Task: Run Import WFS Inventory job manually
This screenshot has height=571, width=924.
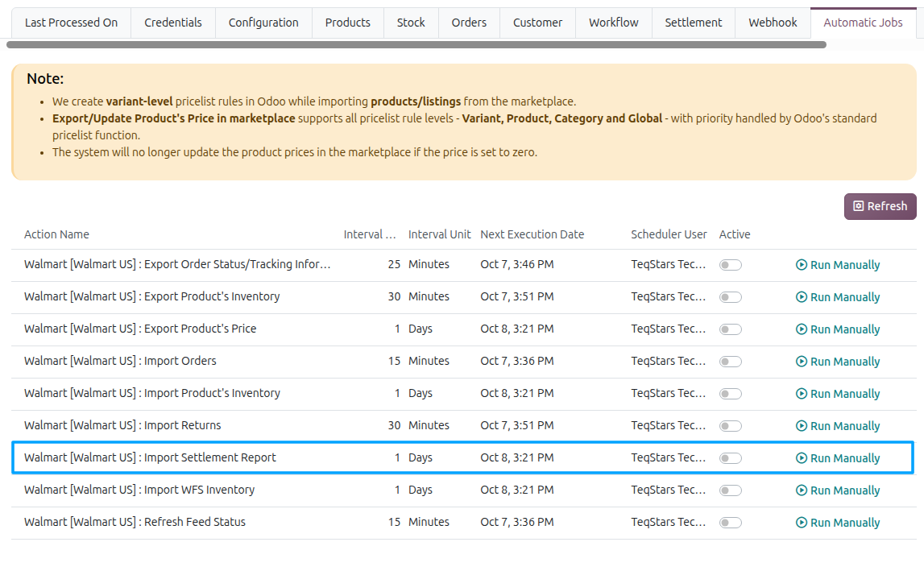Action: pos(837,490)
